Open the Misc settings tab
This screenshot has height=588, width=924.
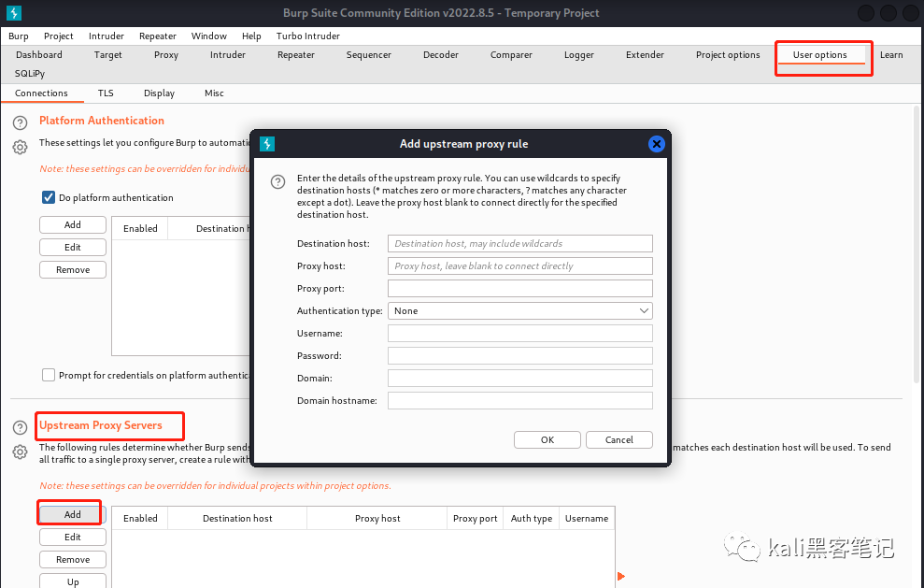pyautogui.click(x=214, y=93)
